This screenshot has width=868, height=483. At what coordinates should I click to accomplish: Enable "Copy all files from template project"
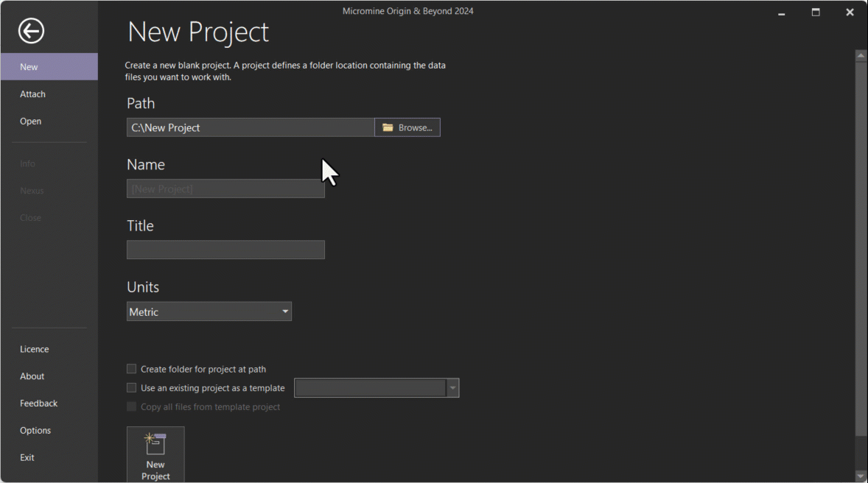[x=131, y=406]
